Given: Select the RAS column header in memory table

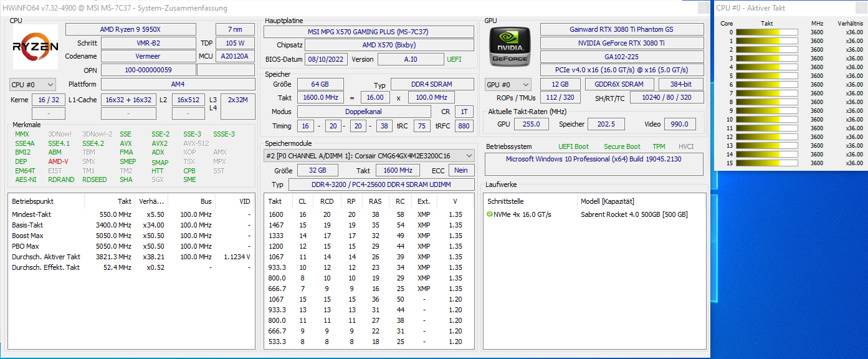Looking at the screenshot, I should point(375,201).
